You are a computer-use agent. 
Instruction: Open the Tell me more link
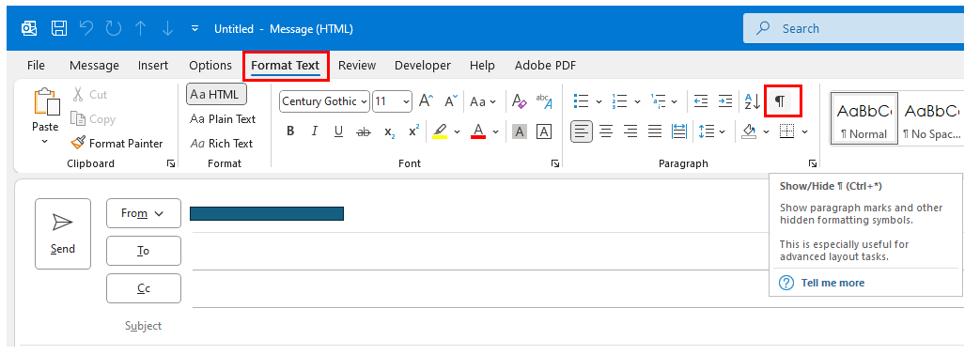point(832,283)
